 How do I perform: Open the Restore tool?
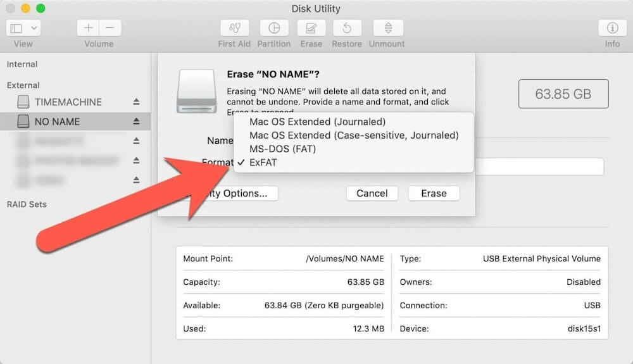tap(347, 28)
